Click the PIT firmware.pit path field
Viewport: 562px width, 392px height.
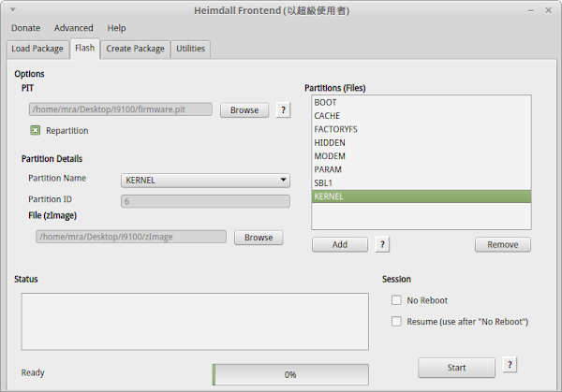tap(121, 109)
